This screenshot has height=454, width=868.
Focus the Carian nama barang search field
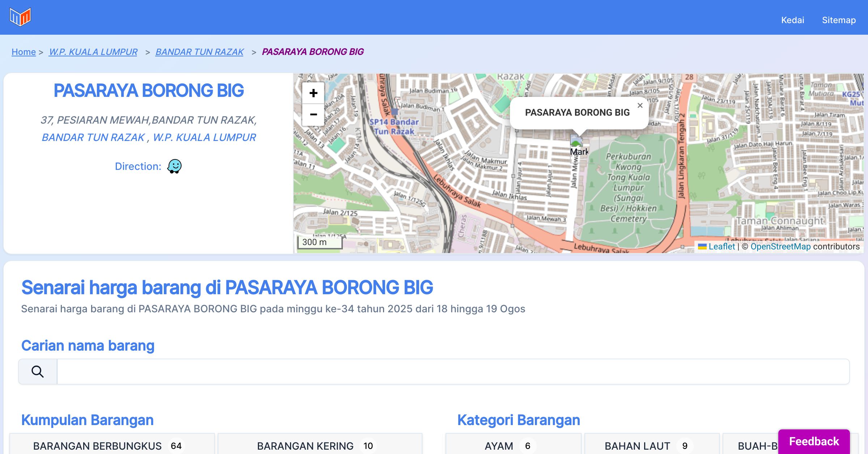[x=453, y=372]
